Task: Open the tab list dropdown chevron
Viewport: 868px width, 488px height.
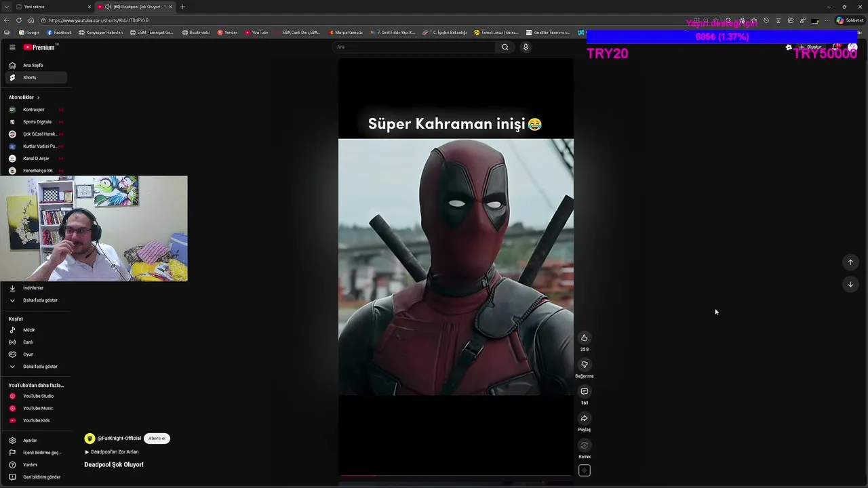Action: point(6,7)
